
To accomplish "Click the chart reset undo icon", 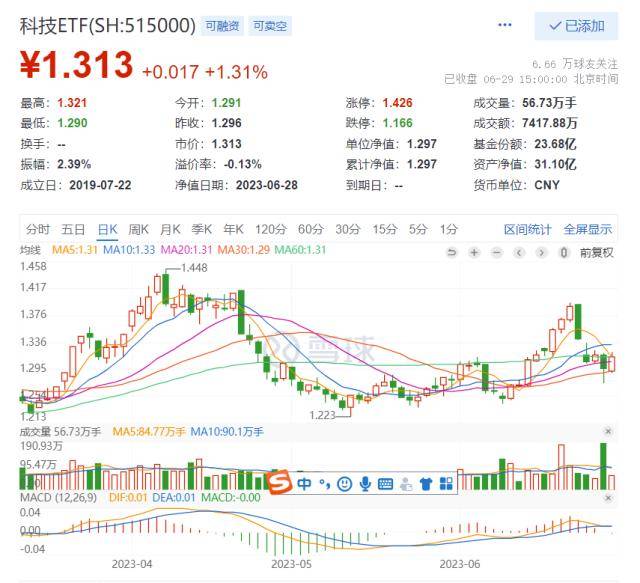I will coord(451,253).
